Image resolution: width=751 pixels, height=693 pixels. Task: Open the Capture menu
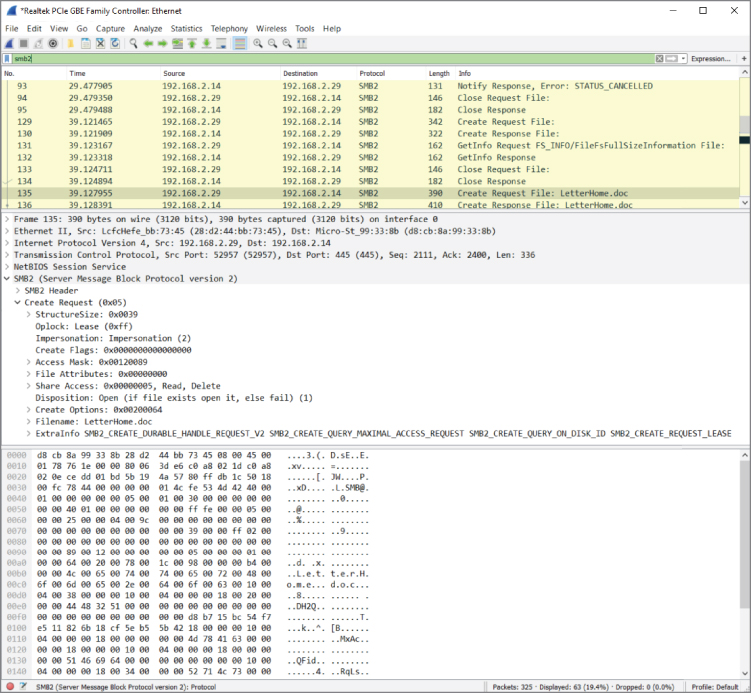point(110,29)
